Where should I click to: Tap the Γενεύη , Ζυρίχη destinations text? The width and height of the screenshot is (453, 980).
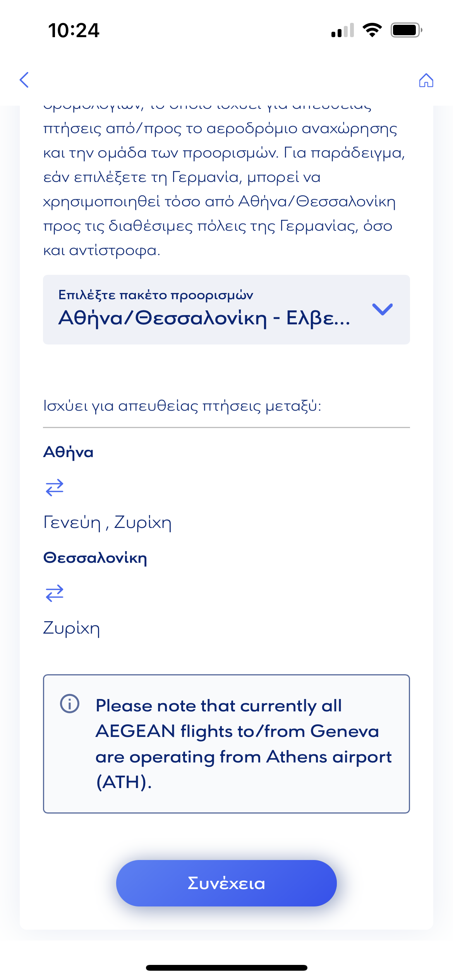pyautogui.click(x=107, y=523)
